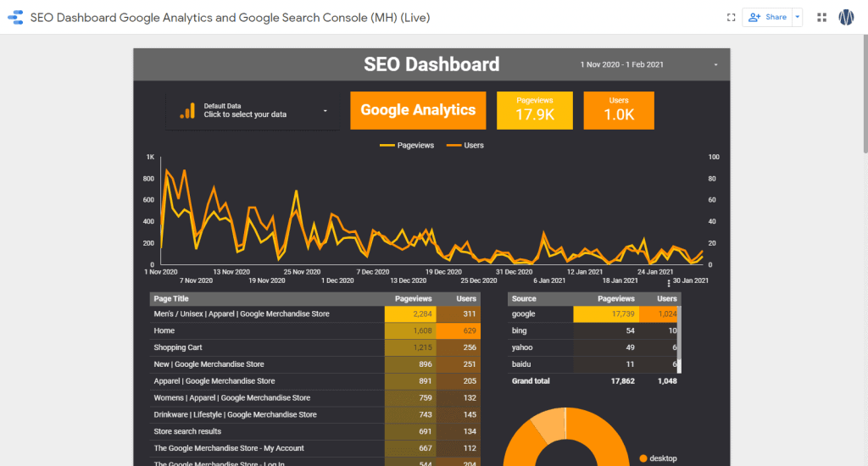Sort page table by Users header

pos(466,299)
